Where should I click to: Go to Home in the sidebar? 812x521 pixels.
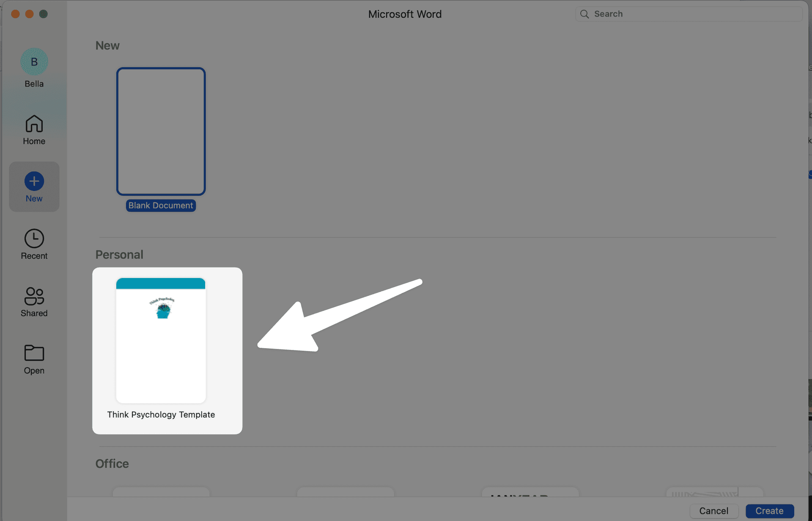coord(34,130)
